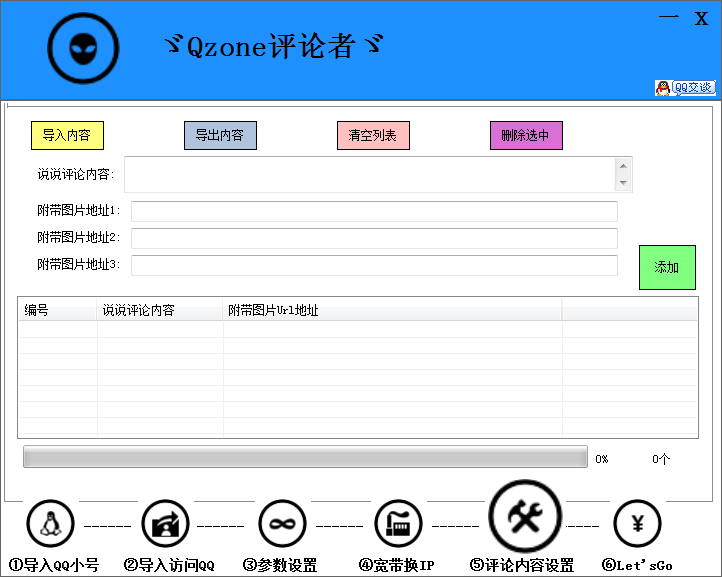
Task: Click the 附带图片地址1 input field
Action: tap(374, 211)
